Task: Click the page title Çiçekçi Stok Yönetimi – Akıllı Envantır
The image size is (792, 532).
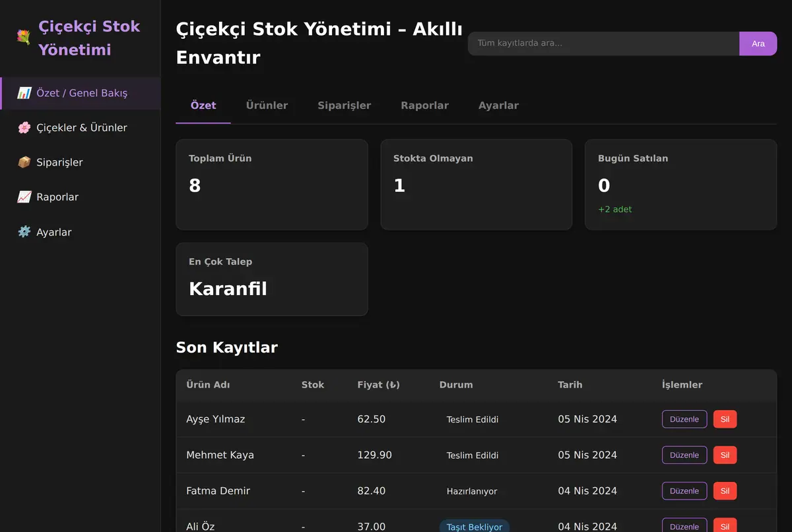Action: click(x=319, y=44)
